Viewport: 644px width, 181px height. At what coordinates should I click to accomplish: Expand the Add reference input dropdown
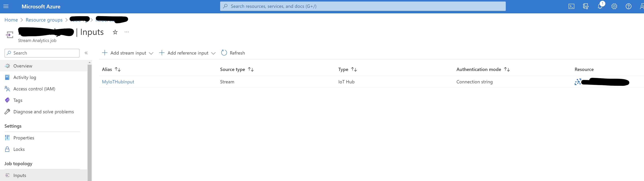click(x=213, y=53)
